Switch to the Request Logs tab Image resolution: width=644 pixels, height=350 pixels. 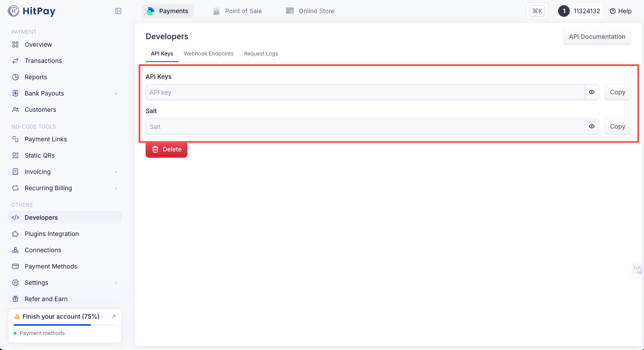point(261,54)
